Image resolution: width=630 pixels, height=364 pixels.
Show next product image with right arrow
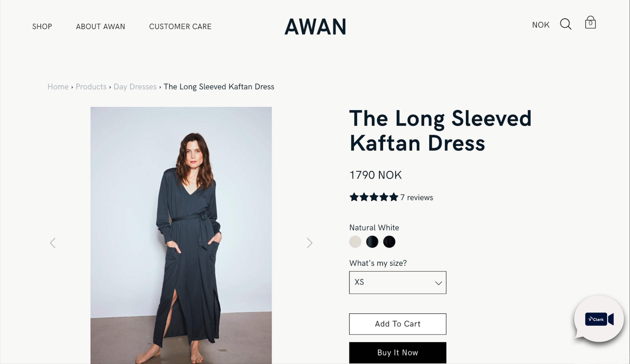pyautogui.click(x=309, y=243)
